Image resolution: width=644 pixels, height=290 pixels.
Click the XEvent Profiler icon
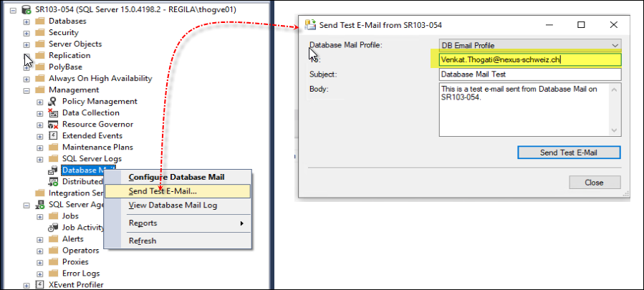pyautogui.click(x=40, y=285)
